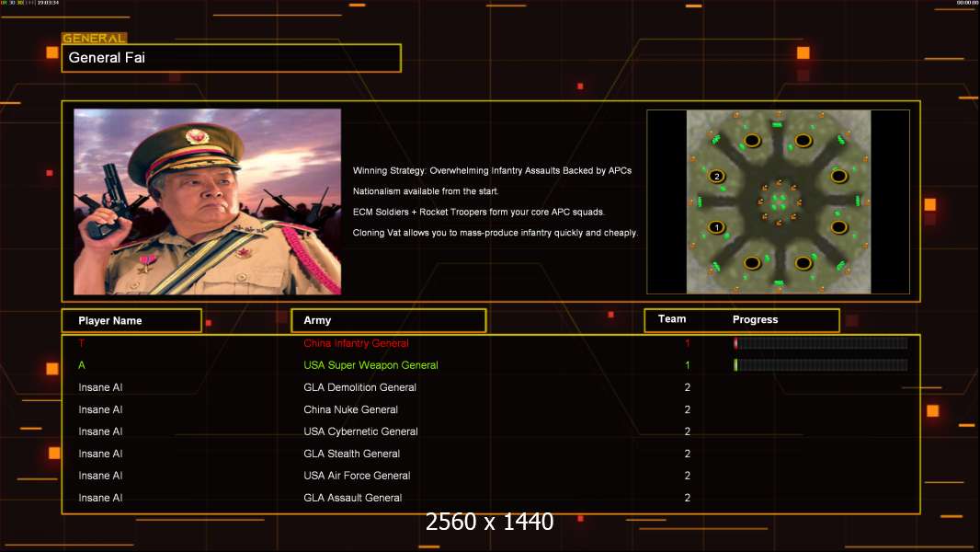This screenshot has height=552, width=980.
Task: Click start position marker 1 on the minimap
Action: (717, 227)
